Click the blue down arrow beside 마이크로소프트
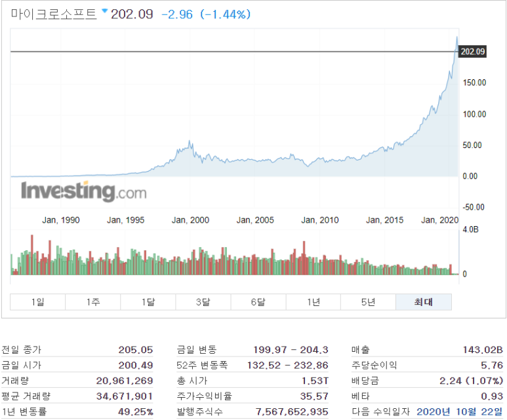This screenshot has height=420, width=507. tap(104, 11)
